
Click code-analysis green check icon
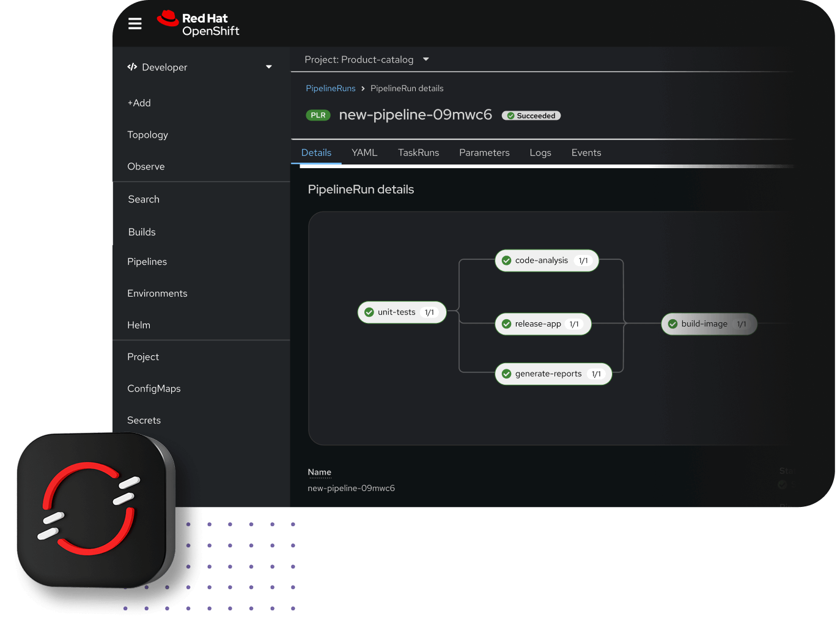(x=507, y=261)
